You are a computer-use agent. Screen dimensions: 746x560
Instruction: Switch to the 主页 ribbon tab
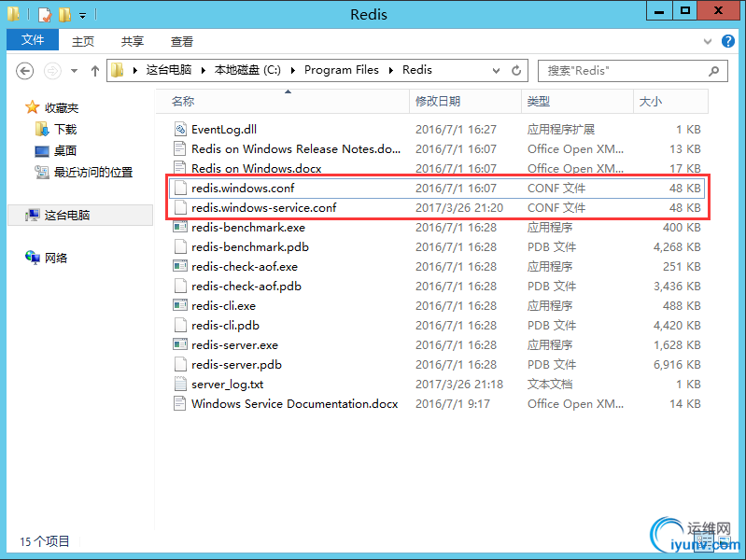83,41
